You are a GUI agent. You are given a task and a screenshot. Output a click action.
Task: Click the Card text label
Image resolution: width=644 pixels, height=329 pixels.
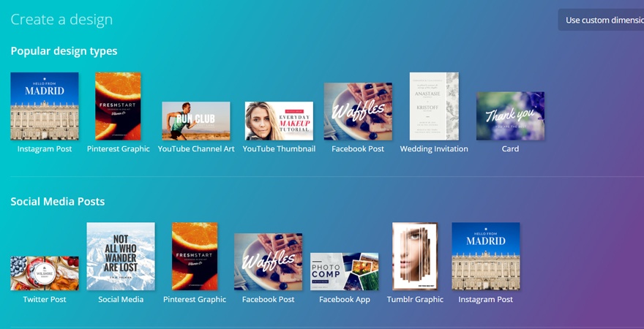[510, 149]
